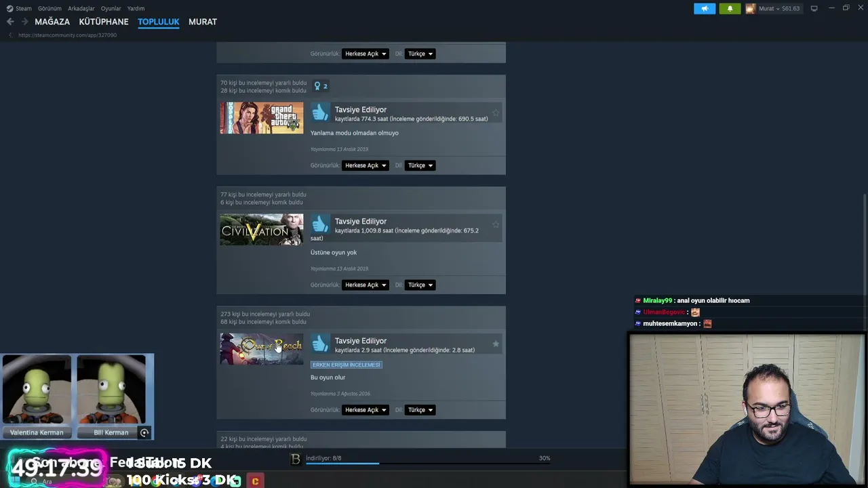Click '70 kişi bu incelemeyi yararlı buldu'

point(264,83)
